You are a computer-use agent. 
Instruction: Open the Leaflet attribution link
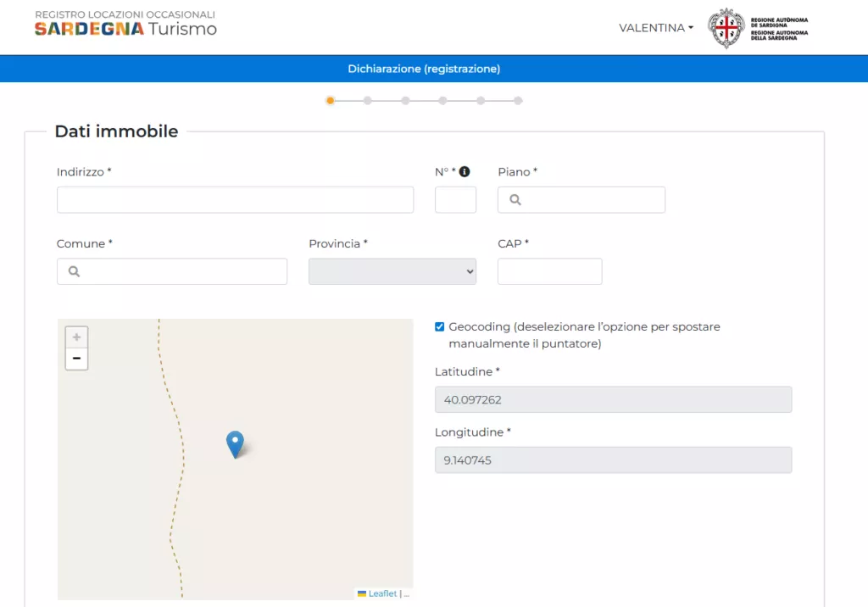[x=382, y=593]
